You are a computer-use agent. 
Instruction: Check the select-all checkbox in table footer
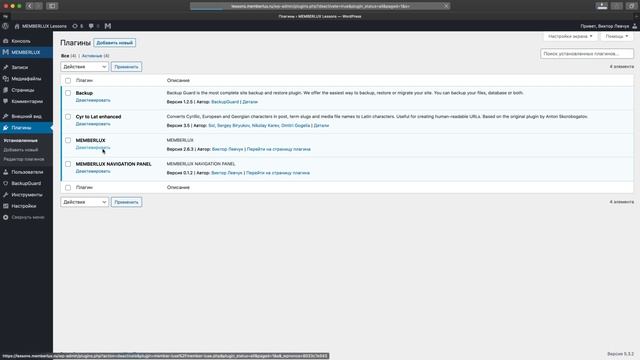click(x=68, y=188)
